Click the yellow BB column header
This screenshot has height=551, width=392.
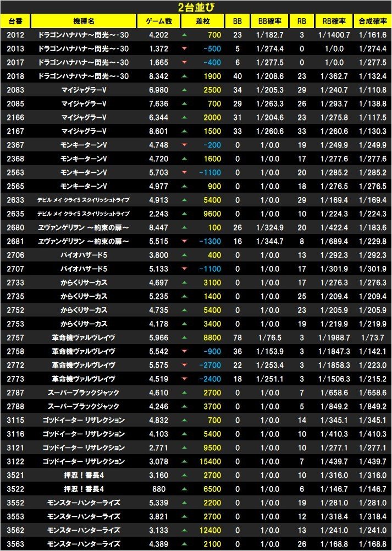pos(238,21)
